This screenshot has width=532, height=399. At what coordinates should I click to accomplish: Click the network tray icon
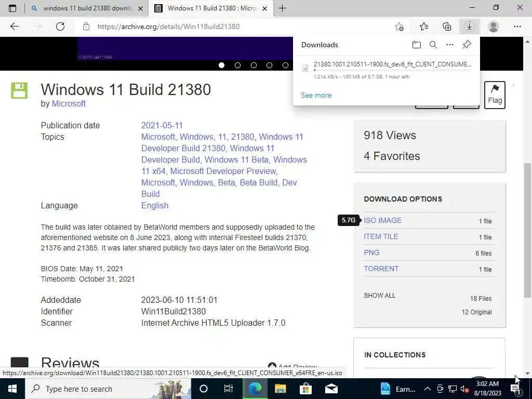click(x=453, y=389)
